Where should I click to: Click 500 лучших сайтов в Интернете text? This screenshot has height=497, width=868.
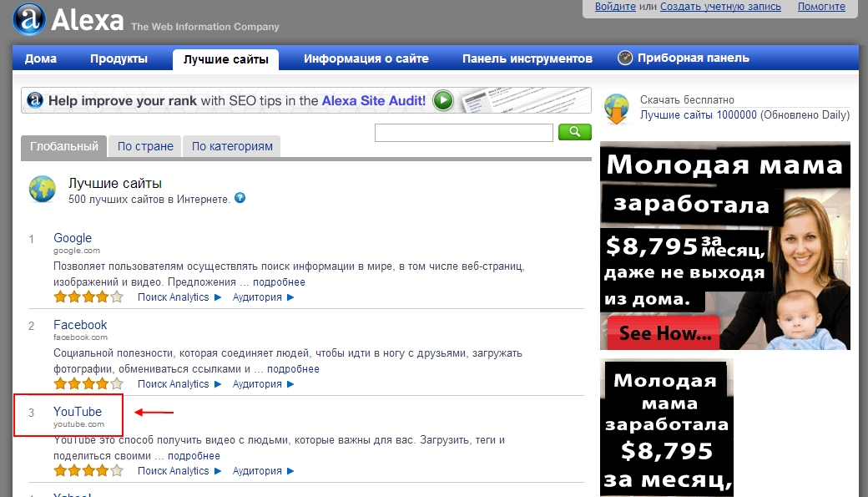click(x=149, y=200)
